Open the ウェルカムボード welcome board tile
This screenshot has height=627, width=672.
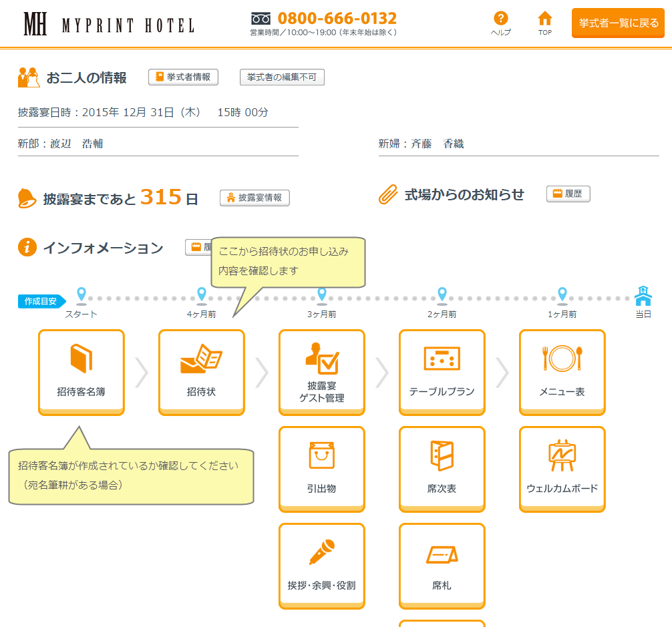[562, 468]
